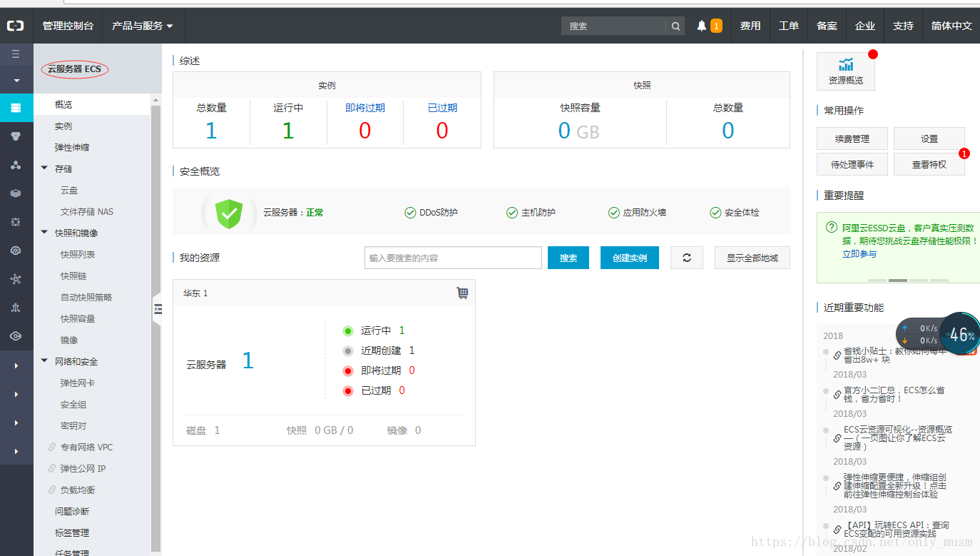
Task: Click the 46% circular usage indicator
Action: (960, 333)
